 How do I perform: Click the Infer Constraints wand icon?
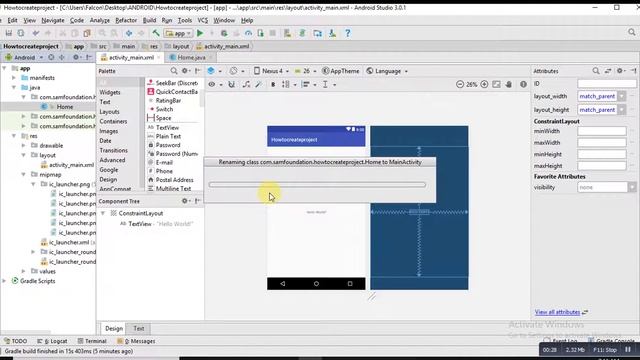click(x=258, y=84)
